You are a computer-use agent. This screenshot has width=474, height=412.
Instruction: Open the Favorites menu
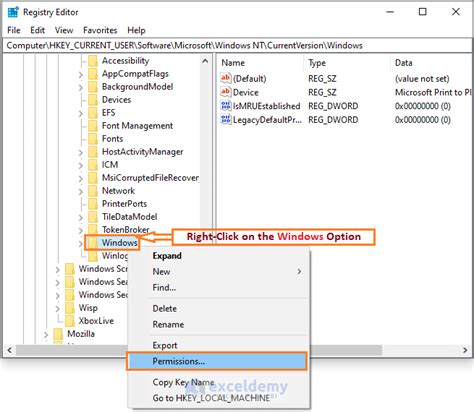(100, 30)
